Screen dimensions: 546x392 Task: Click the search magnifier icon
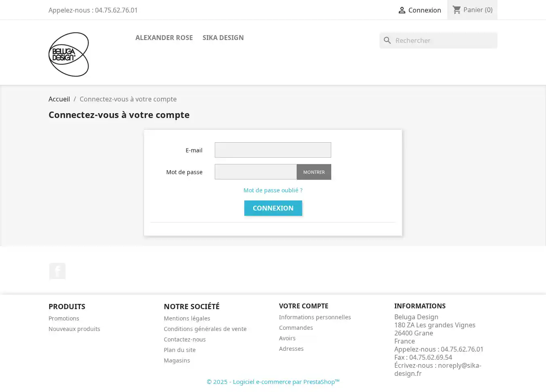coord(387,40)
